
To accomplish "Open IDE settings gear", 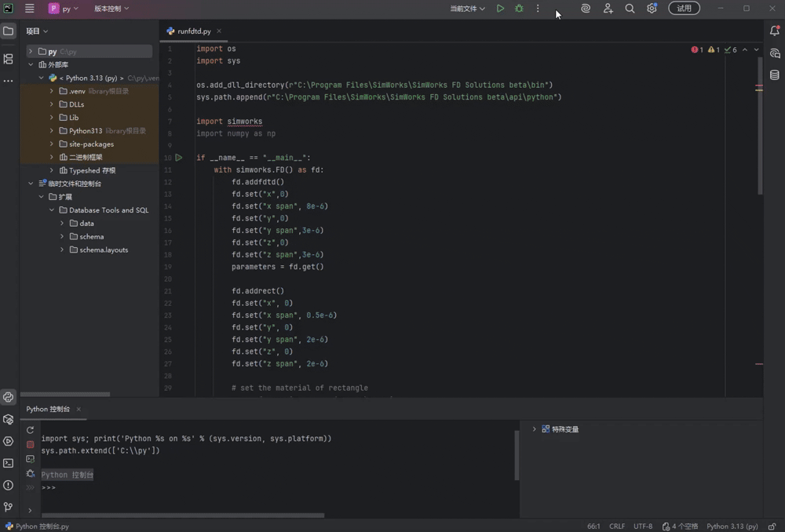I will click(652, 9).
